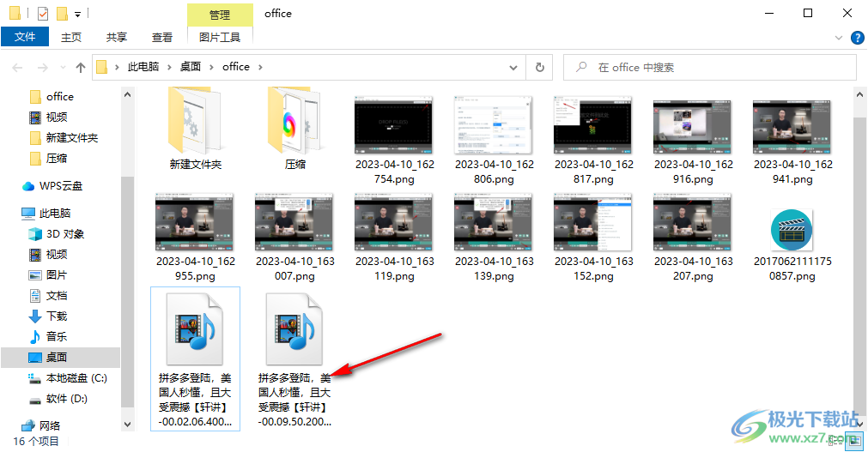Select thumbnail 2023-04-10_163007.png
This screenshot has width=868, height=452.
[x=294, y=222]
